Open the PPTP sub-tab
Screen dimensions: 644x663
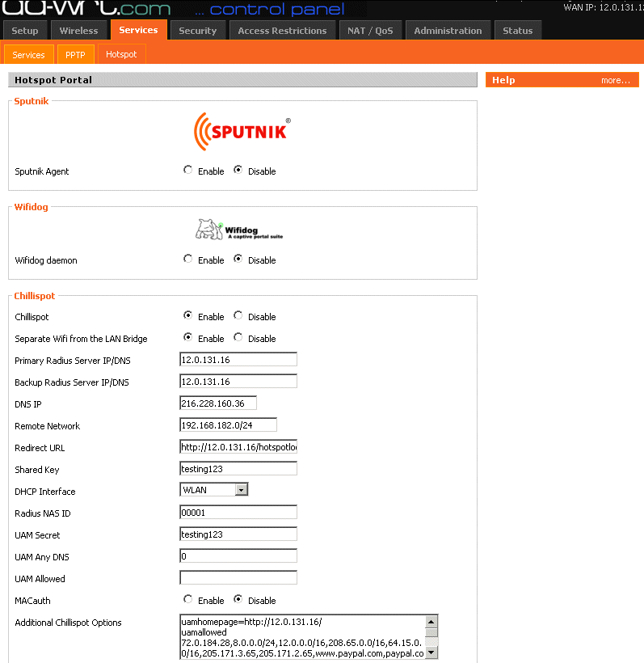pos(76,54)
